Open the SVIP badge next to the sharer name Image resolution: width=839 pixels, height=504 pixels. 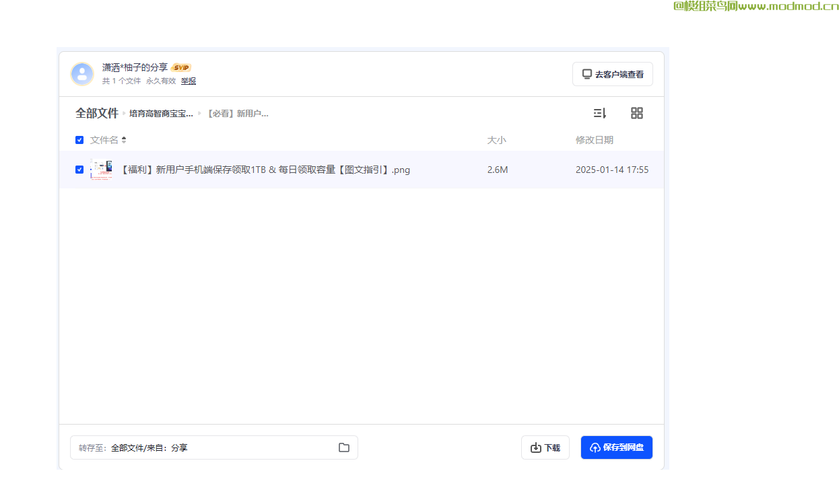(x=181, y=67)
